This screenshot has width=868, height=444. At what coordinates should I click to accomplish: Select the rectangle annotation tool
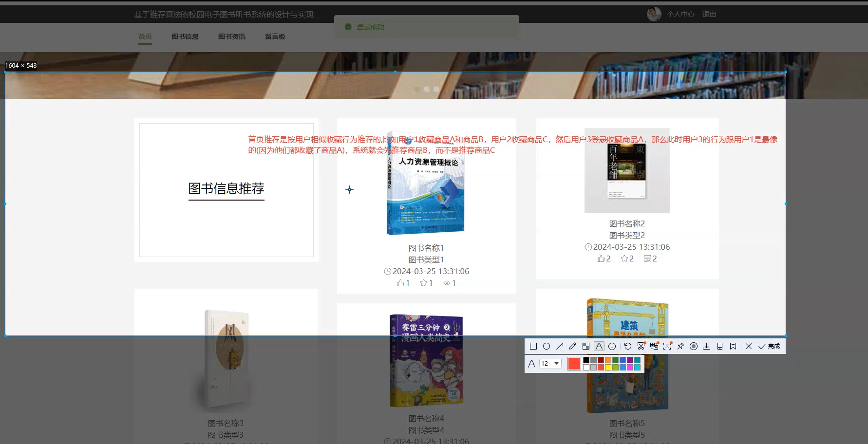[533, 346]
